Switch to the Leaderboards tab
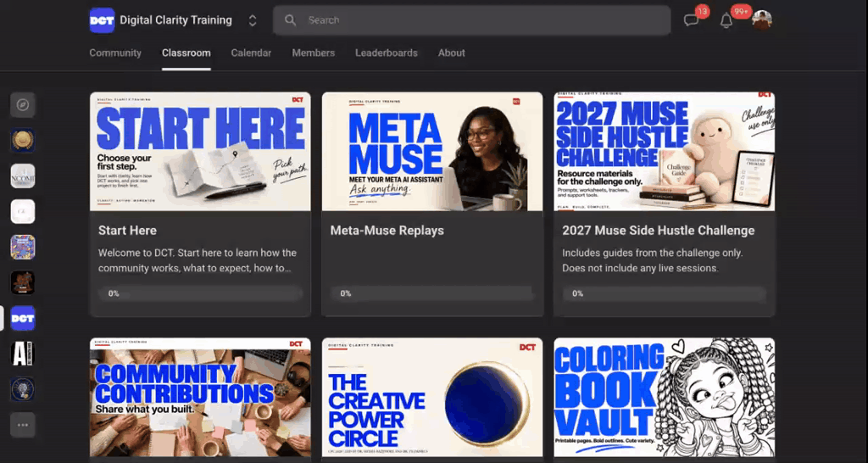This screenshot has width=868, height=463. point(387,53)
